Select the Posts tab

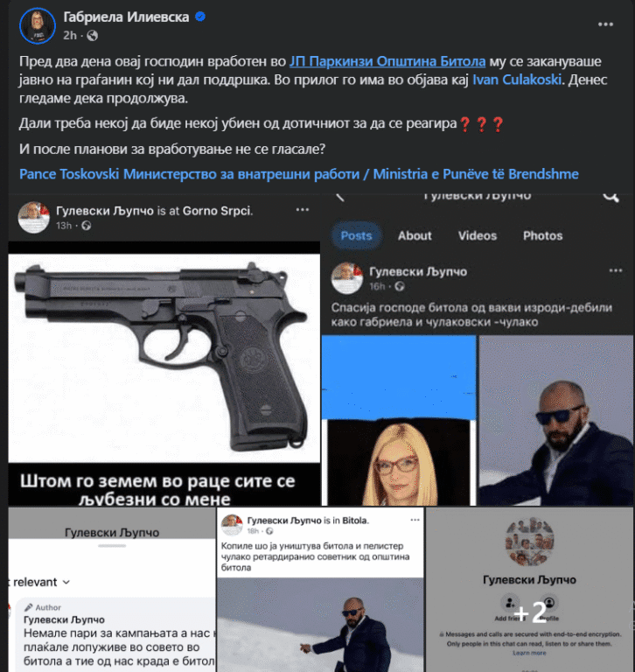click(357, 235)
